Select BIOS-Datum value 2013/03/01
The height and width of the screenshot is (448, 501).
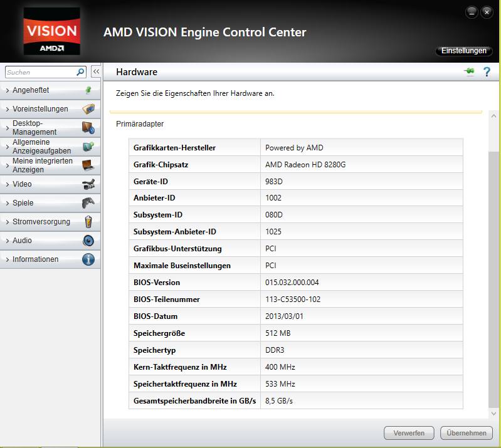[284, 316]
